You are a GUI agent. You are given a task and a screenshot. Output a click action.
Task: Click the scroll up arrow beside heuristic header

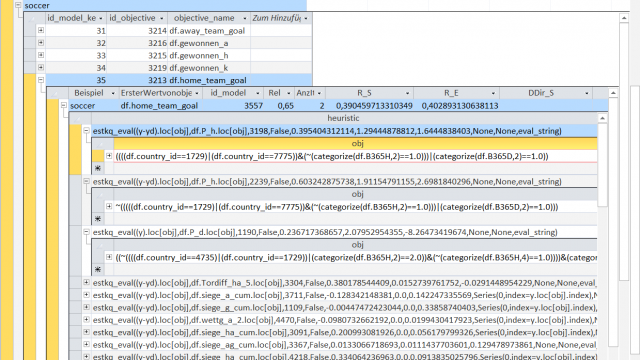point(602,118)
